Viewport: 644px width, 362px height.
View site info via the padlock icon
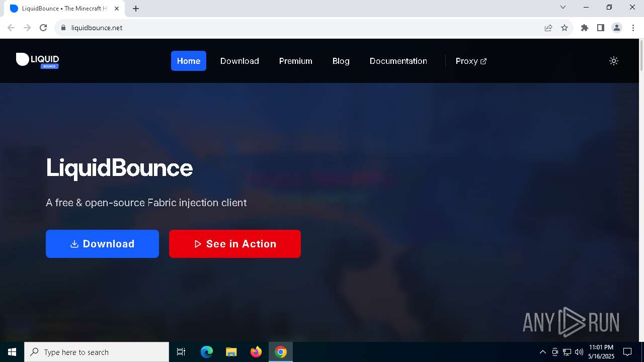pos(63,28)
